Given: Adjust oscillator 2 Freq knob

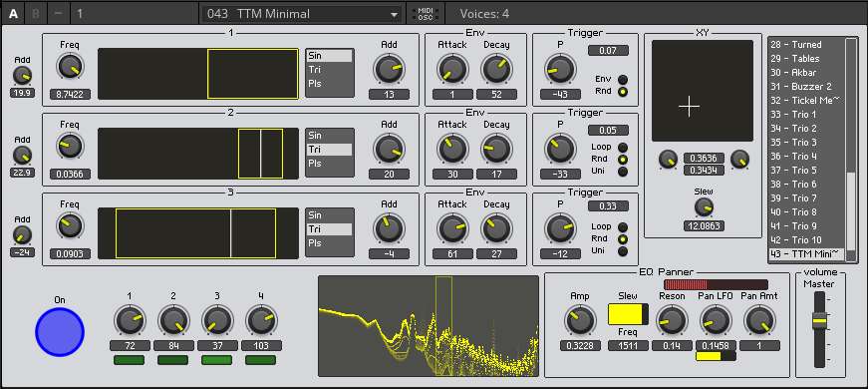Looking at the screenshot, I should 70,147.
